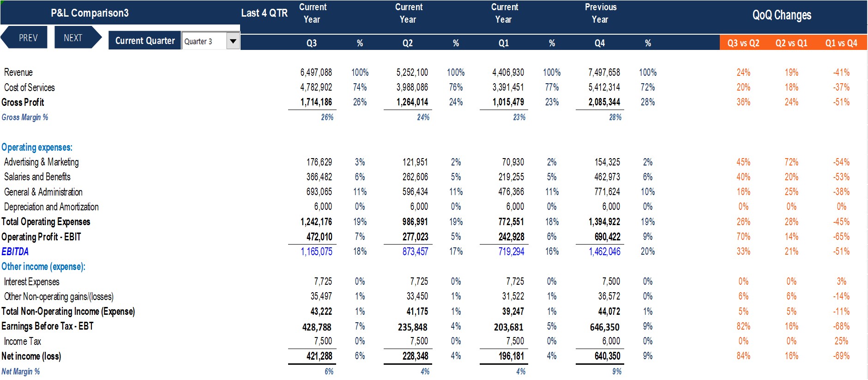868x380 pixels.
Task: Click Operating Profit - EBIT label
Action: click(41, 237)
